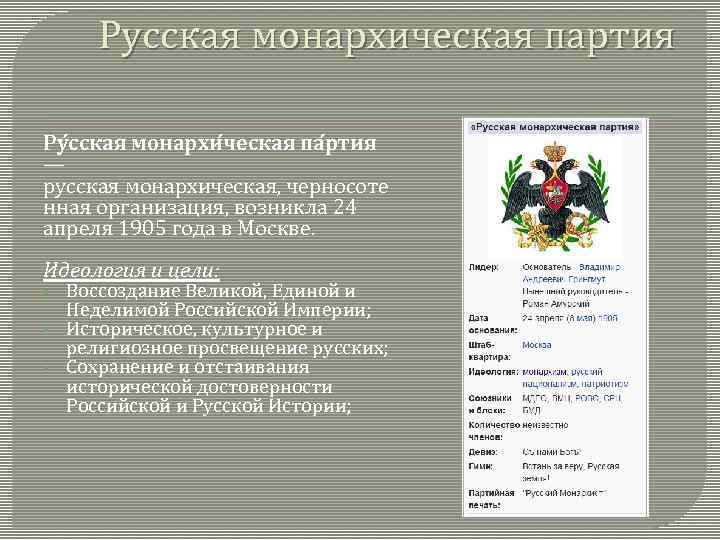The image size is (720, 540).
Task: Click the 'Лидер:' infobox label
Action: click(x=484, y=267)
